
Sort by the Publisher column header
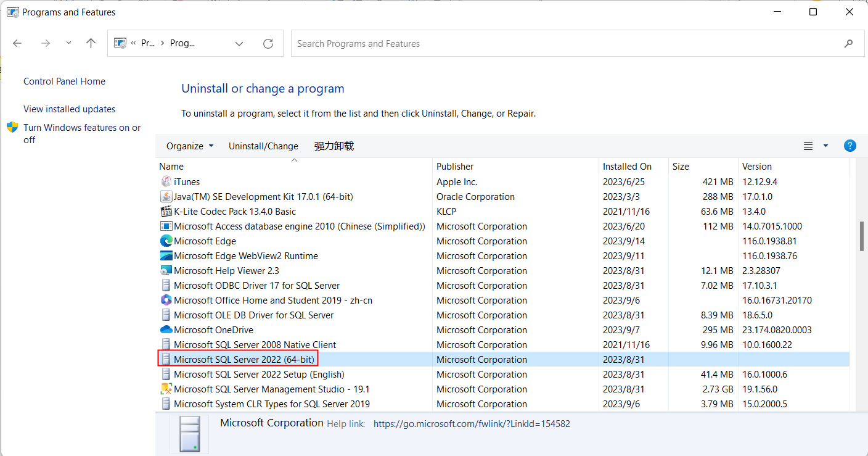point(515,167)
